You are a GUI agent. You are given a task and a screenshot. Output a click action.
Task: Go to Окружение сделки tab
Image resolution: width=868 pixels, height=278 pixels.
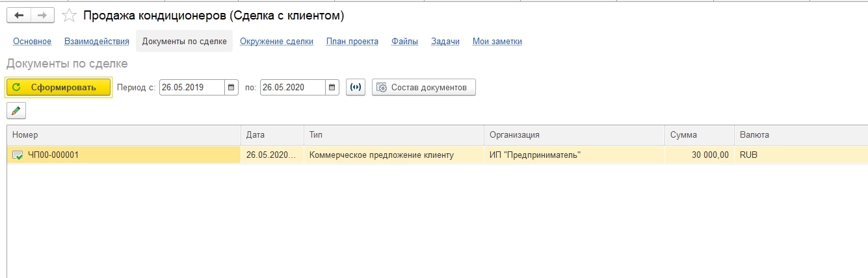click(276, 42)
